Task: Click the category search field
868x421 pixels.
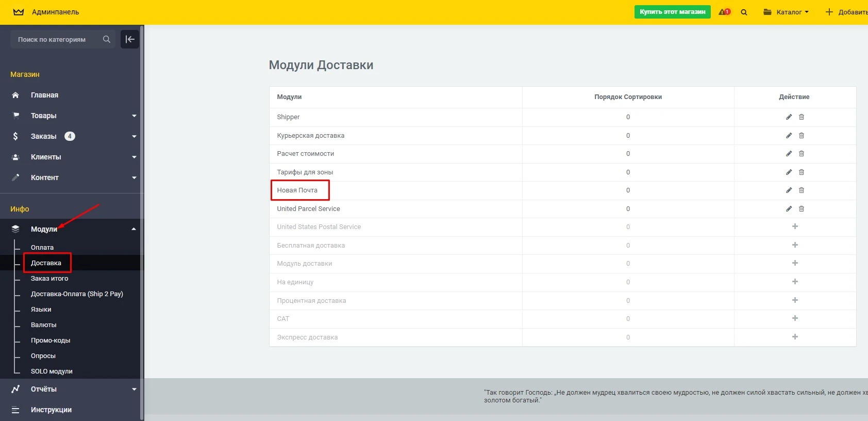Action: point(57,39)
